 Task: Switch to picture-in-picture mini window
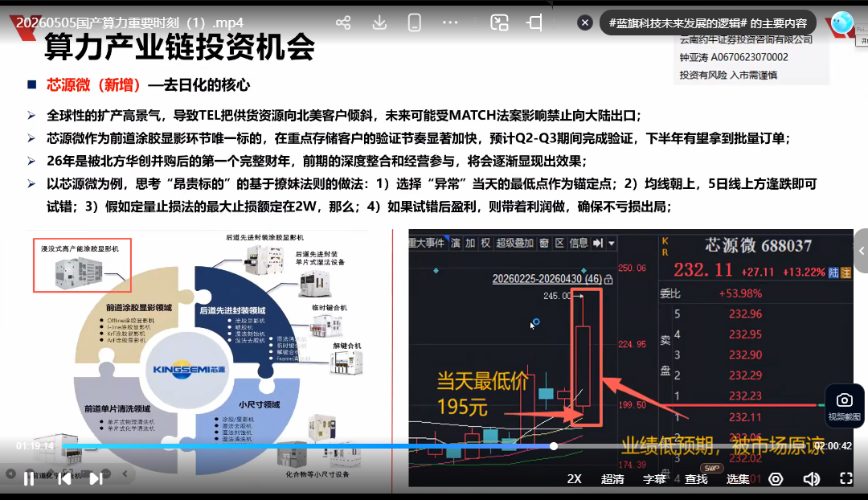coord(499,23)
